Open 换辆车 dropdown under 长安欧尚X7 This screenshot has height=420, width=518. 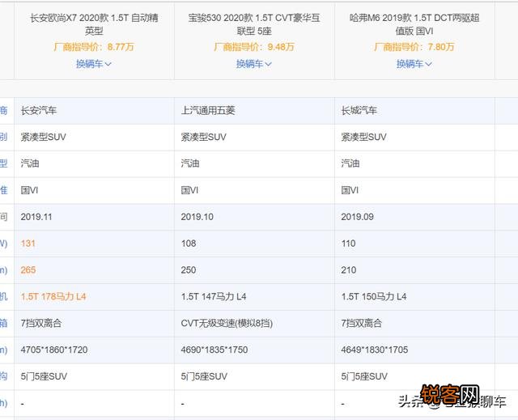pyautogui.click(x=94, y=64)
